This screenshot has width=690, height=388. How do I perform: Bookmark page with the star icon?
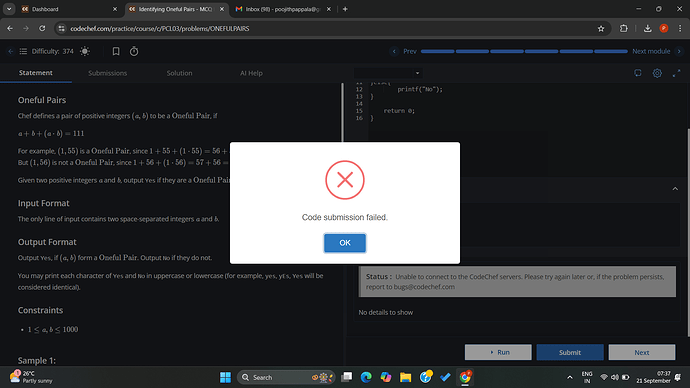[x=601, y=28]
